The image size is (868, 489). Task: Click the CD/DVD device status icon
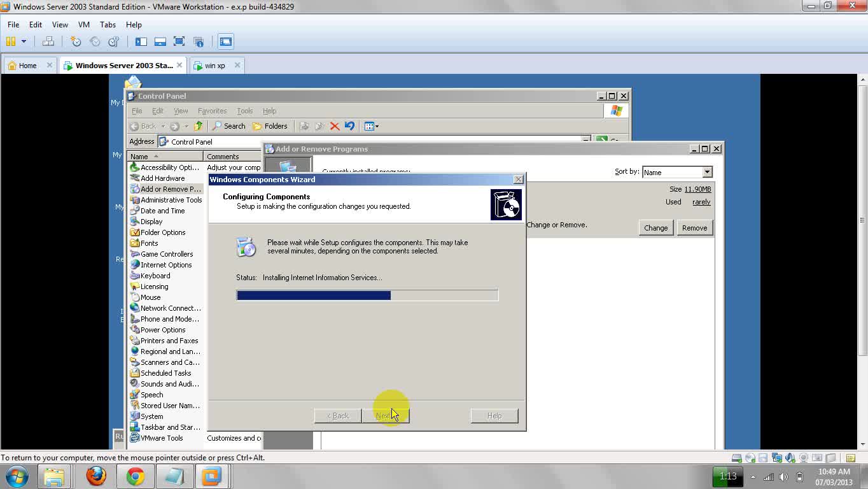click(x=750, y=458)
